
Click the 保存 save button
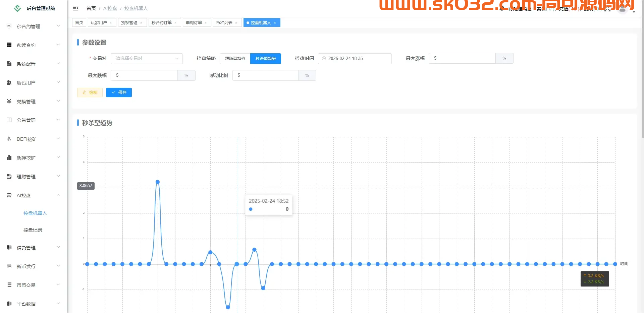pyautogui.click(x=119, y=92)
